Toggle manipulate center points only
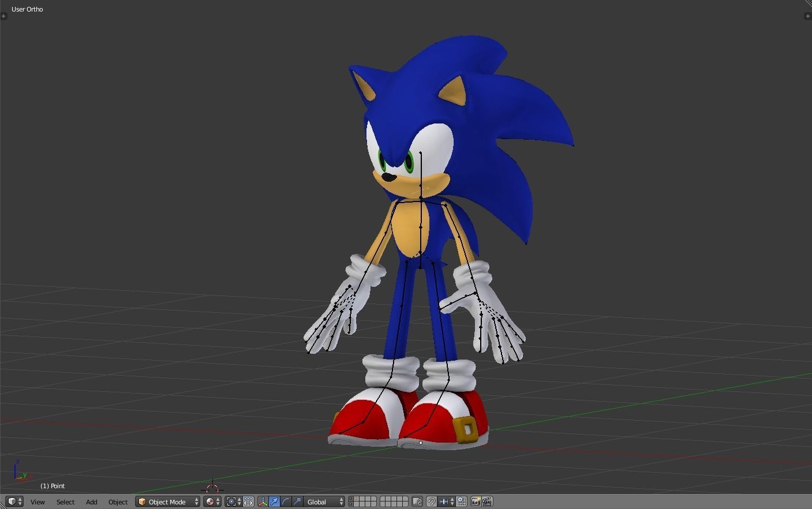Image resolution: width=812 pixels, height=509 pixels. [248, 501]
